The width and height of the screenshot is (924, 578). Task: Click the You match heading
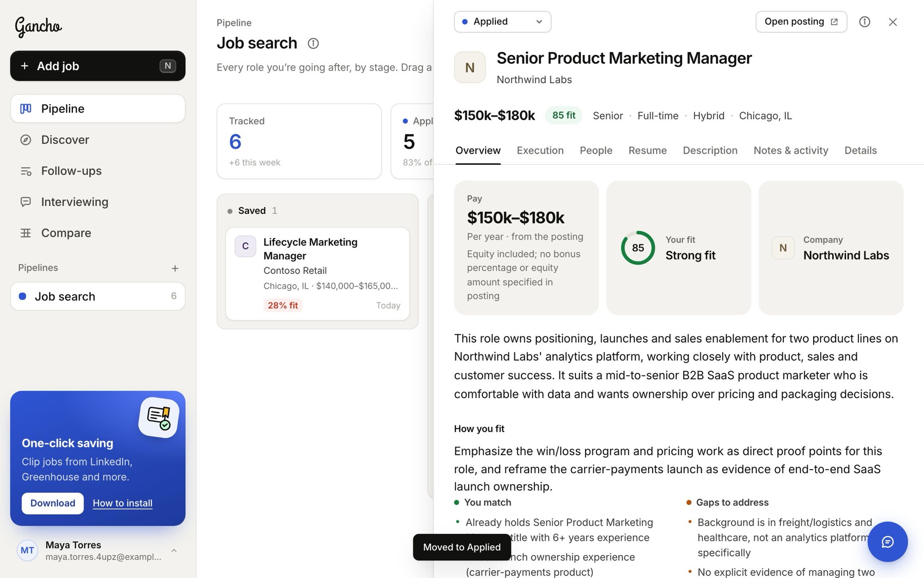click(x=488, y=502)
